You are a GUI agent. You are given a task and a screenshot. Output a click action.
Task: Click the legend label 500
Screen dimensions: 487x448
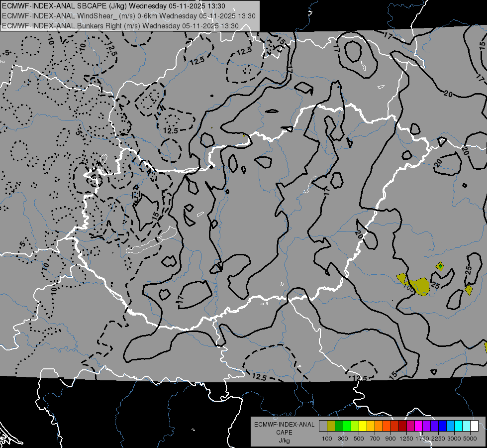pos(359,439)
